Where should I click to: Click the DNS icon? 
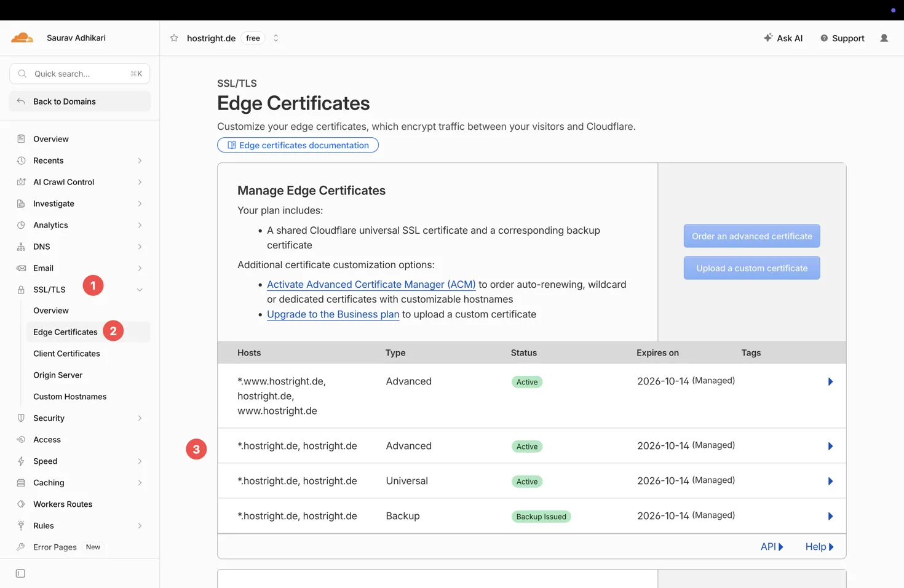tap(21, 247)
